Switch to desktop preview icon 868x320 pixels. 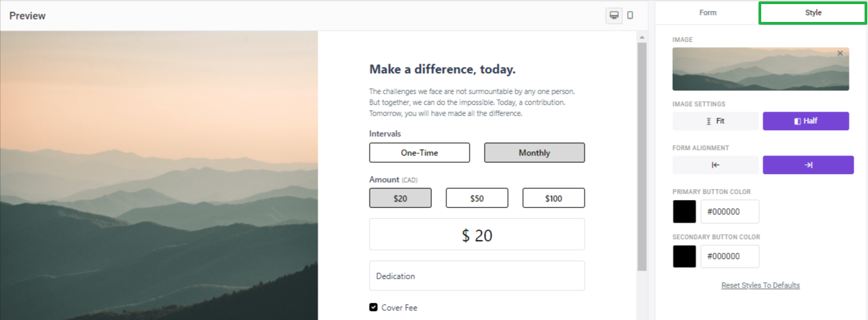pyautogui.click(x=614, y=15)
